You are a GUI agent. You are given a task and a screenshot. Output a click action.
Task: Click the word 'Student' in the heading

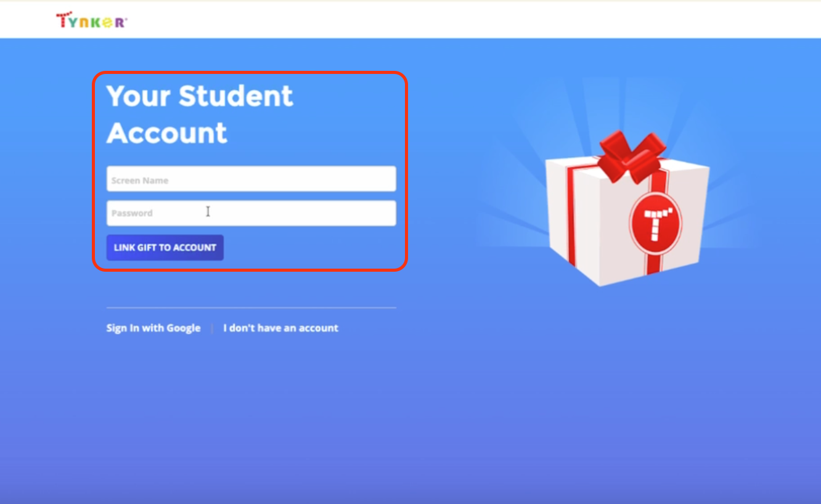point(235,96)
